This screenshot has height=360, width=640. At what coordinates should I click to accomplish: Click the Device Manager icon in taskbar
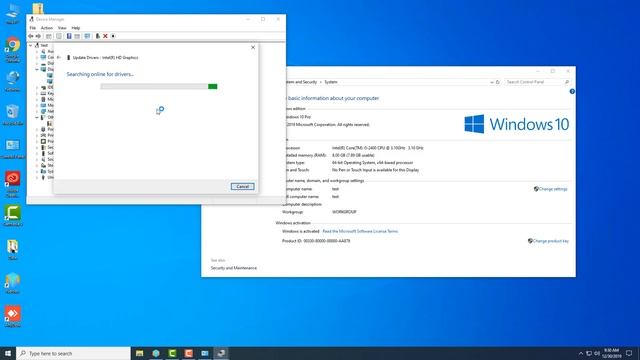[221, 353]
